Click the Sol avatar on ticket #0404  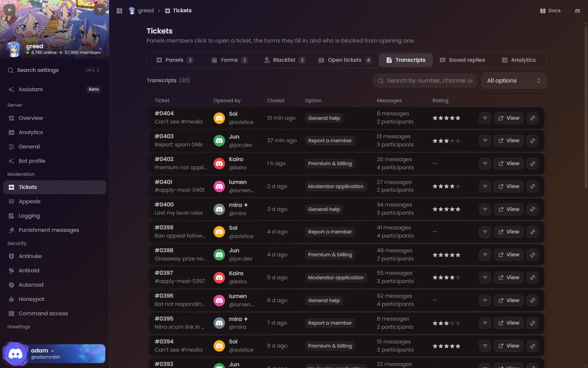click(219, 118)
